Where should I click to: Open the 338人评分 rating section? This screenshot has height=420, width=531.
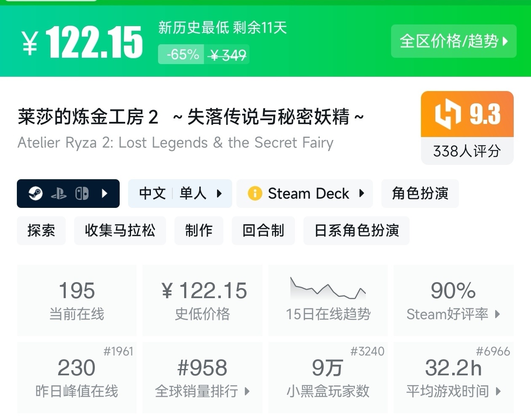click(x=467, y=151)
